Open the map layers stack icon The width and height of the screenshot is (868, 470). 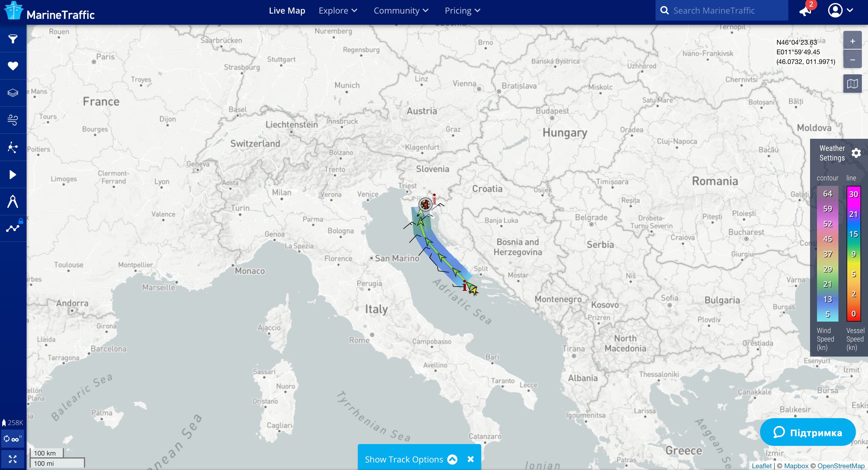(x=13, y=93)
